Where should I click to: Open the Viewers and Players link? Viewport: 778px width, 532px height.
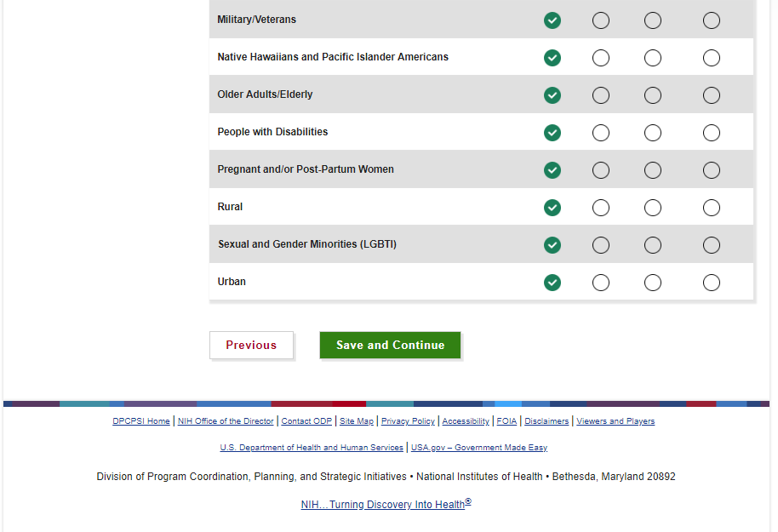click(615, 421)
